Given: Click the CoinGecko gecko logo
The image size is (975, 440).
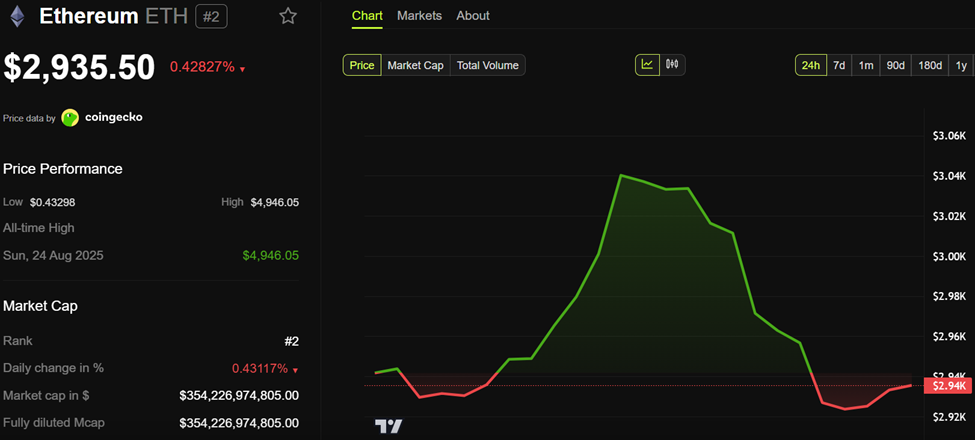Looking at the screenshot, I should pos(70,117).
